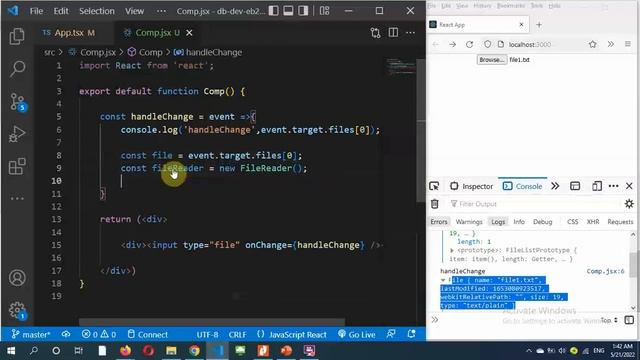Change UTF-8 file encoding
The height and width of the screenshot is (360, 640).
pos(207,335)
